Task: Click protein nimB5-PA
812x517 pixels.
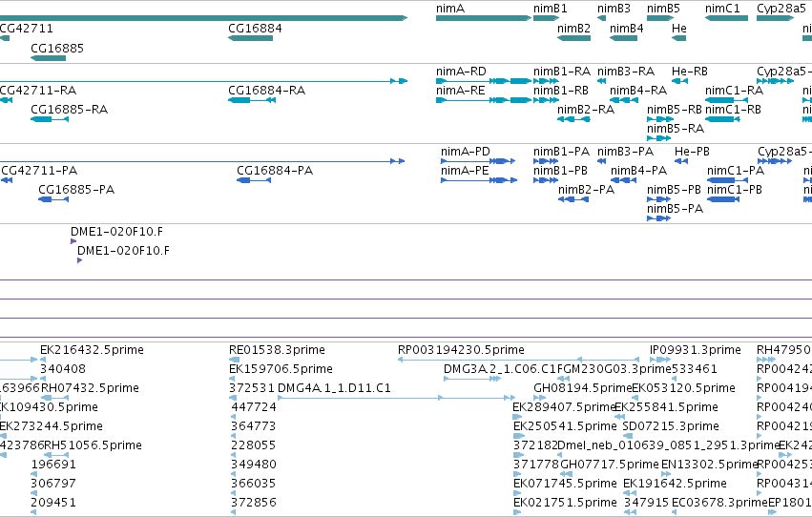Action: point(658,218)
